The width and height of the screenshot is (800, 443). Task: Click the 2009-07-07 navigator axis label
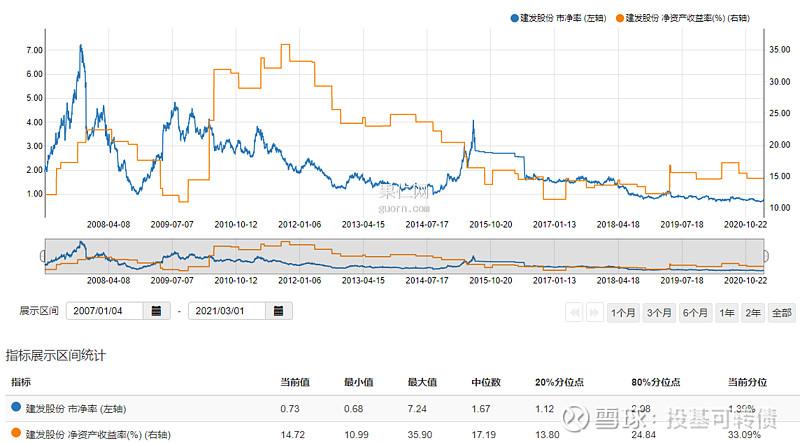(x=172, y=280)
